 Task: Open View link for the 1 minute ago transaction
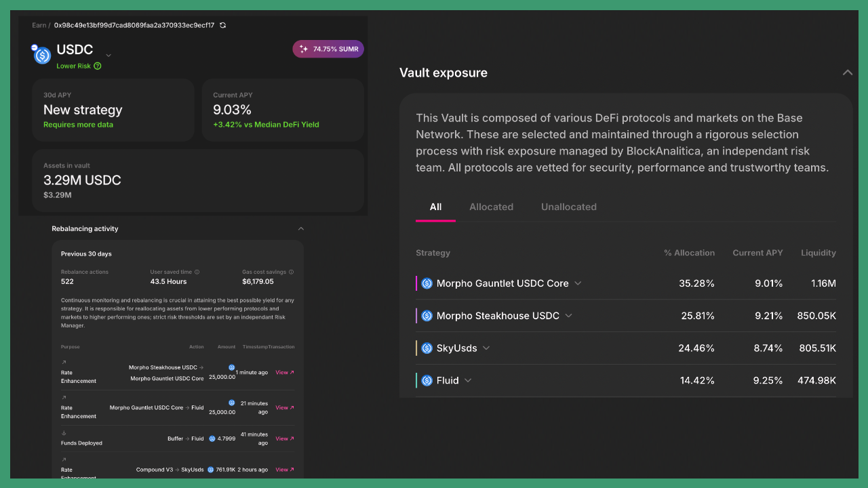pyautogui.click(x=285, y=372)
